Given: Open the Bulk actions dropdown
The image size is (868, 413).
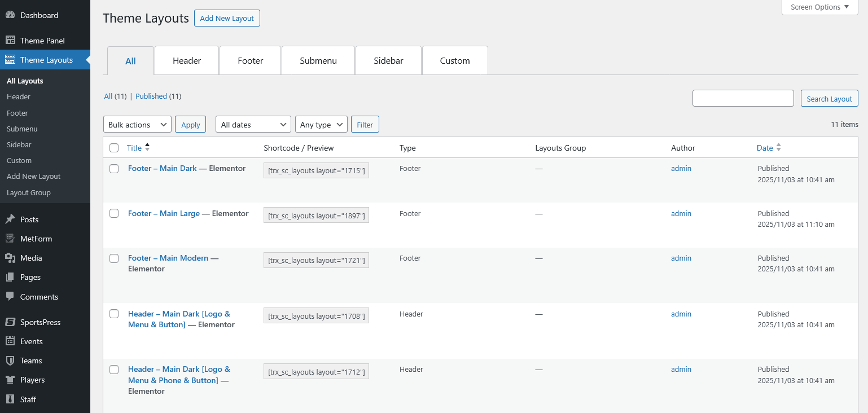Looking at the screenshot, I should coord(137,125).
